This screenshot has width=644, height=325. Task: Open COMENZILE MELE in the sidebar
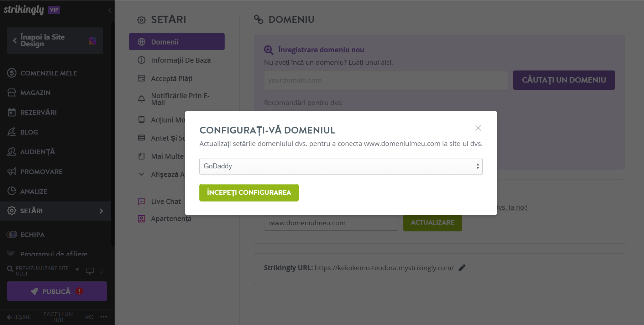49,73
